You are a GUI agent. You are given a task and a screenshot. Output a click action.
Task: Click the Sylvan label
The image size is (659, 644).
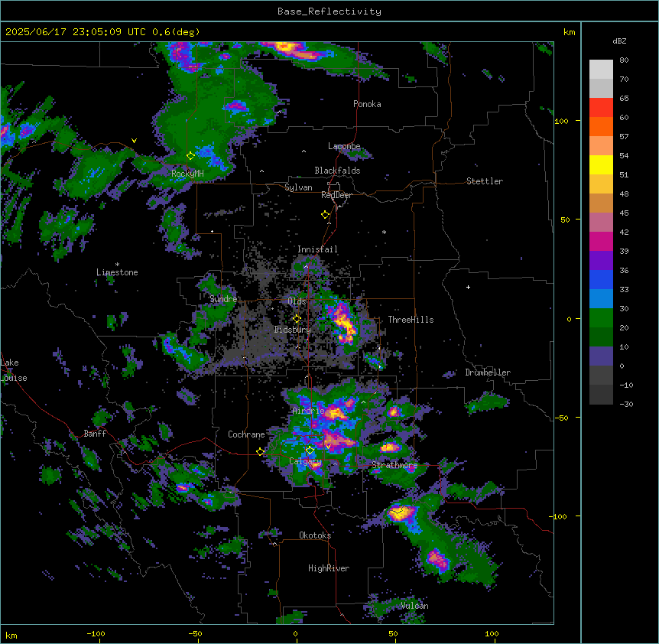point(298,187)
